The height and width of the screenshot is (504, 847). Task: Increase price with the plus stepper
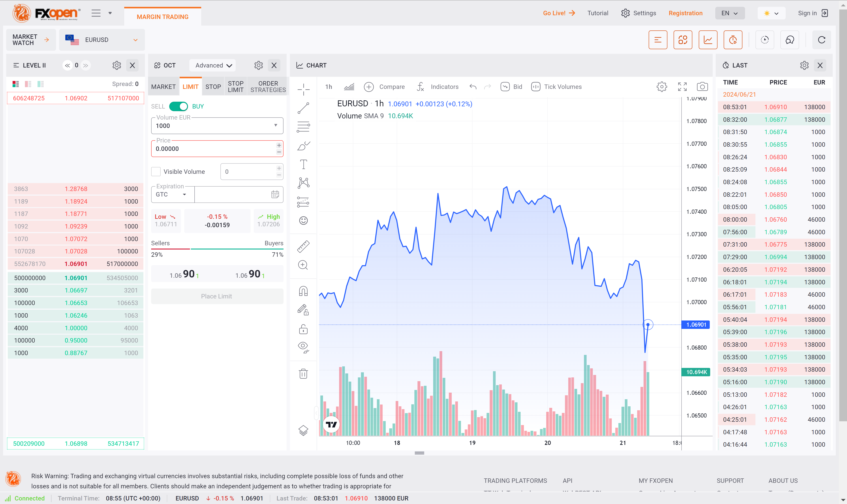click(x=279, y=145)
